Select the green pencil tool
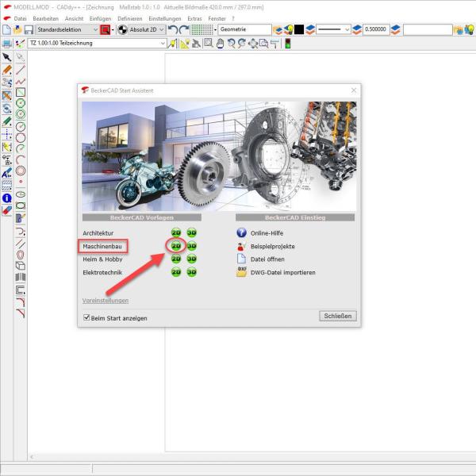Viewport: 476px width, 476px height. pos(6,121)
